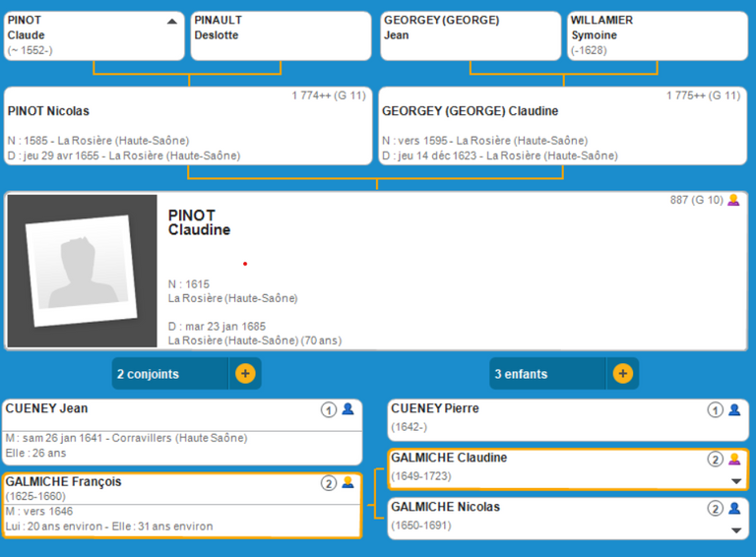Select the marriage number 1 badge for CUENEY Jean
Image resolution: width=756 pixels, height=557 pixels.
coord(329,409)
